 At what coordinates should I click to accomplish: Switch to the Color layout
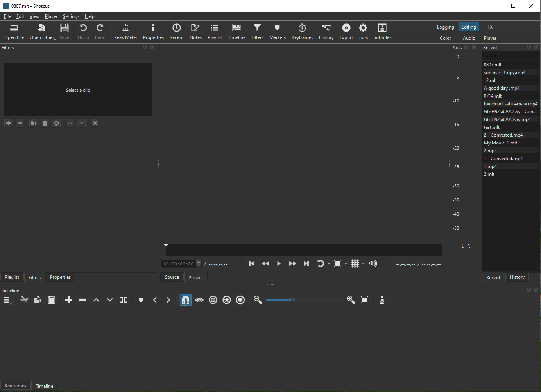tap(446, 38)
